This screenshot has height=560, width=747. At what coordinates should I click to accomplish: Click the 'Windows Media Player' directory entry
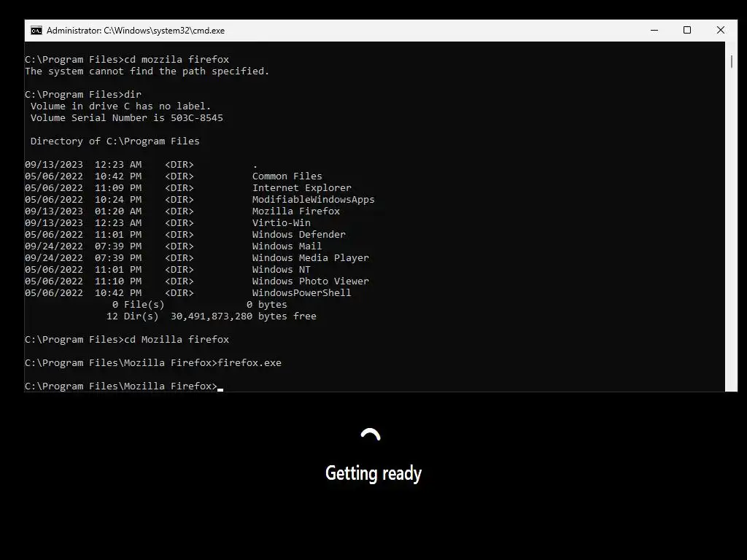(310, 257)
